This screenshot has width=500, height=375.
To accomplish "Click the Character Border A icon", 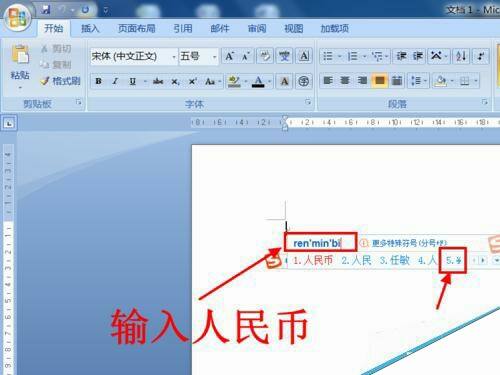I will [x=304, y=56].
